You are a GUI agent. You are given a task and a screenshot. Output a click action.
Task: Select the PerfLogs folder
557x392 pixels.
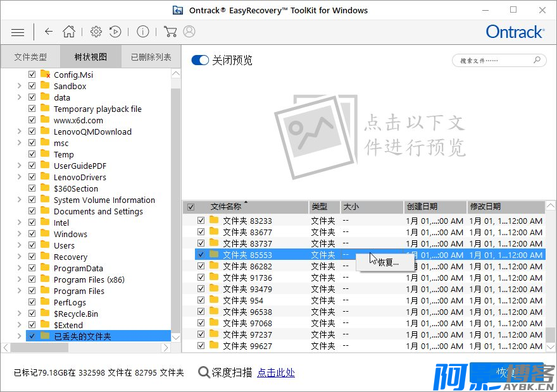[x=70, y=302]
